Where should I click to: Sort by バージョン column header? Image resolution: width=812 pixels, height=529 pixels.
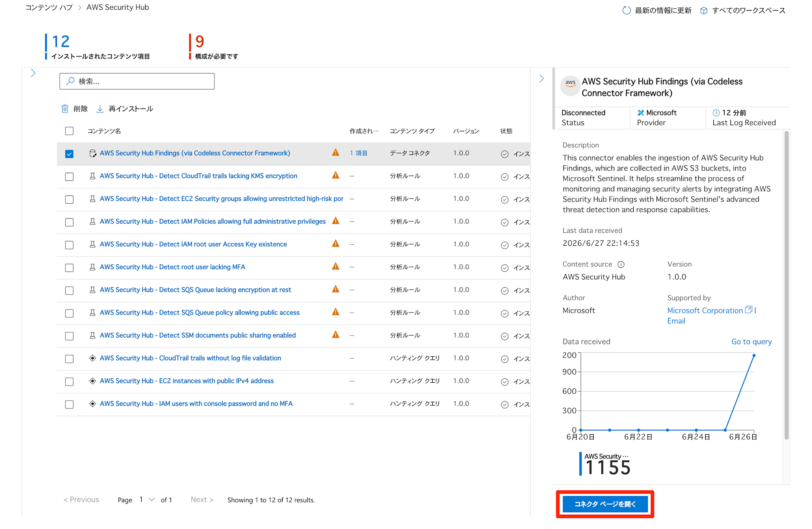466,131
